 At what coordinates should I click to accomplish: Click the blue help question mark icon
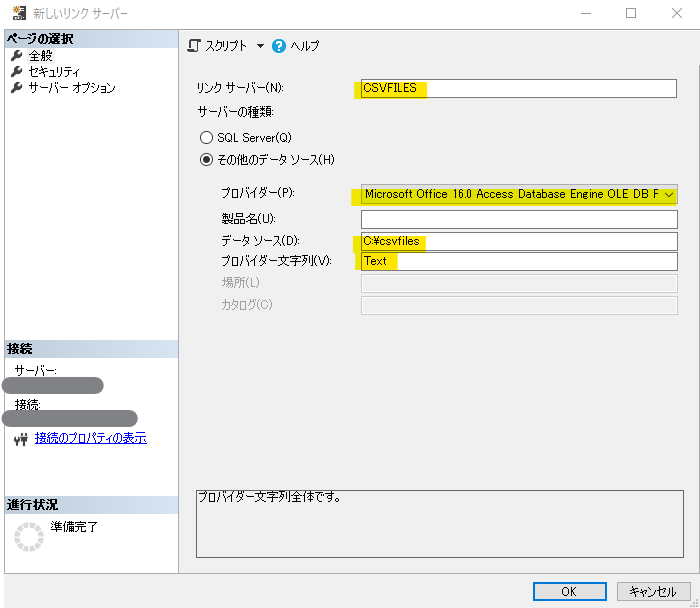pos(279,46)
